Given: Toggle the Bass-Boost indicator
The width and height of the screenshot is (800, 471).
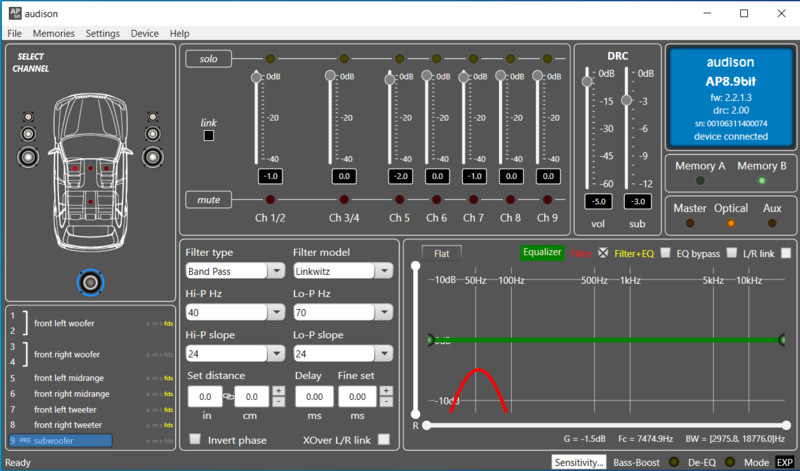Looking at the screenshot, I should [674, 462].
